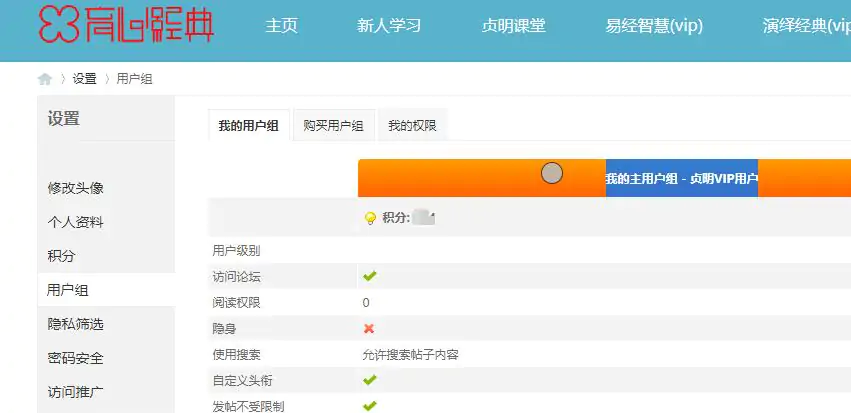This screenshot has height=413, width=851.
Task: Click 我的主用户组 - 贞明VIP用户 header
Action: coord(682,178)
